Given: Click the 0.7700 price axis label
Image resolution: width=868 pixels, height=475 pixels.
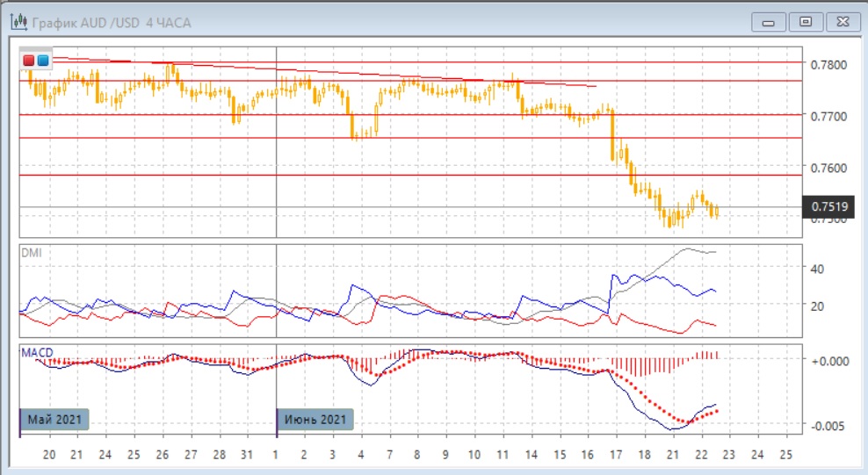Looking at the screenshot, I should click(x=828, y=116).
